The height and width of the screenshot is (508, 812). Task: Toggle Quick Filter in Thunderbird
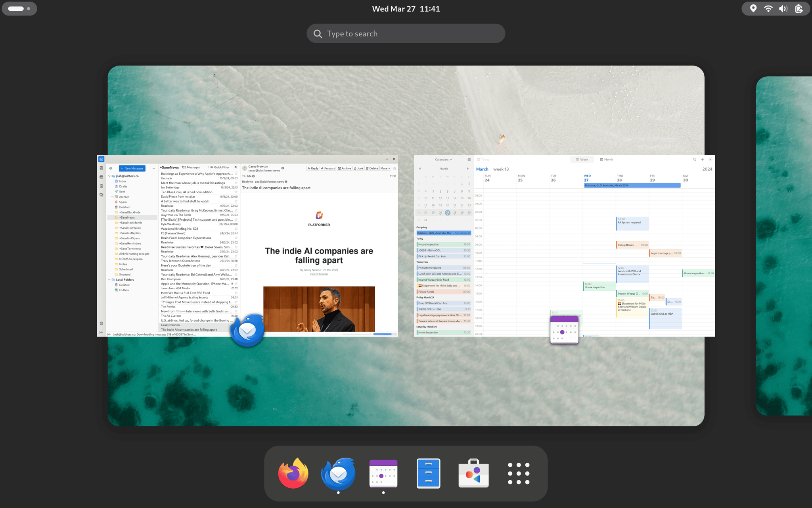click(220, 167)
